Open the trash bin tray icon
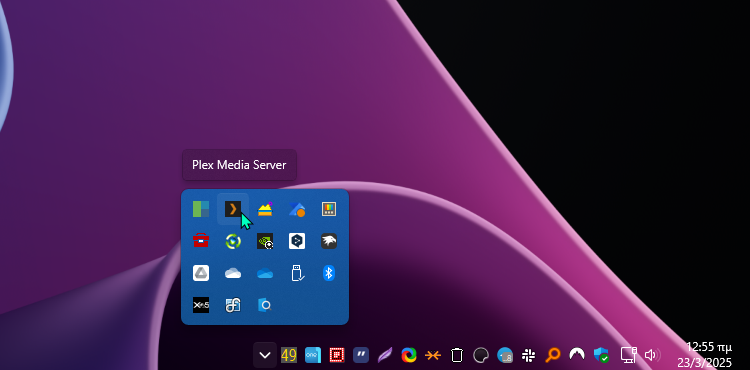 point(457,355)
